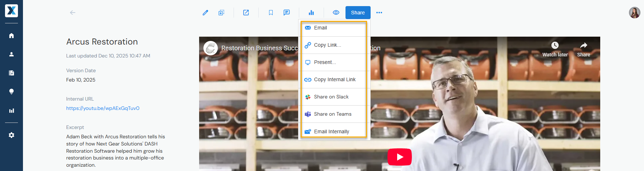
Task: Click the add-to-collection icon next to the pencil
Action: [221, 13]
